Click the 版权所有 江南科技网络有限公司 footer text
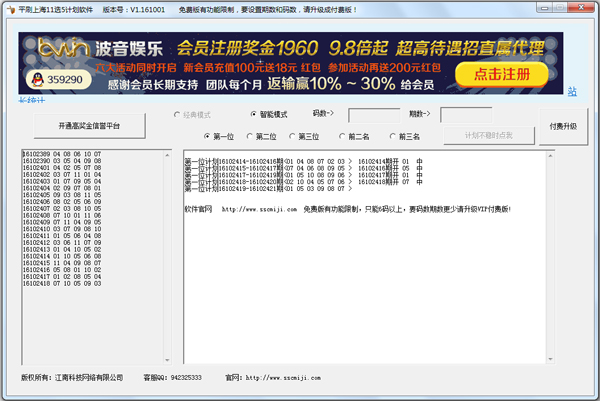 coord(72,378)
